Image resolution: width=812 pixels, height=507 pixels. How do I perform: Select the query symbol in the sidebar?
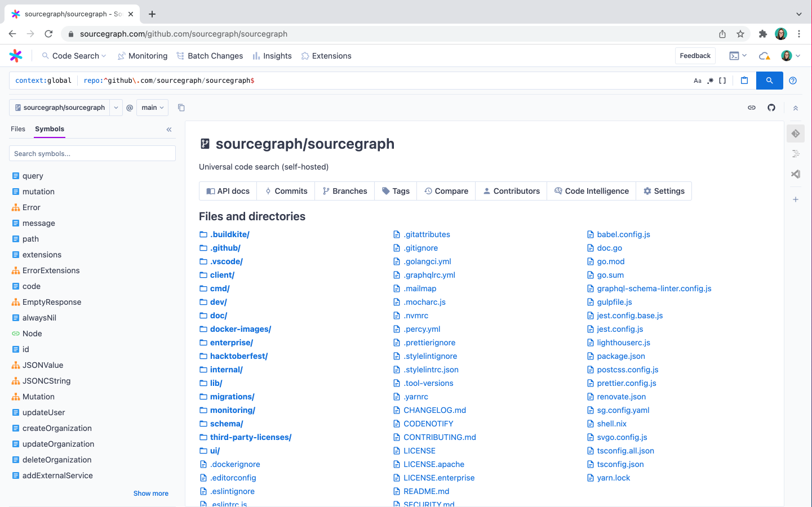(33, 176)
